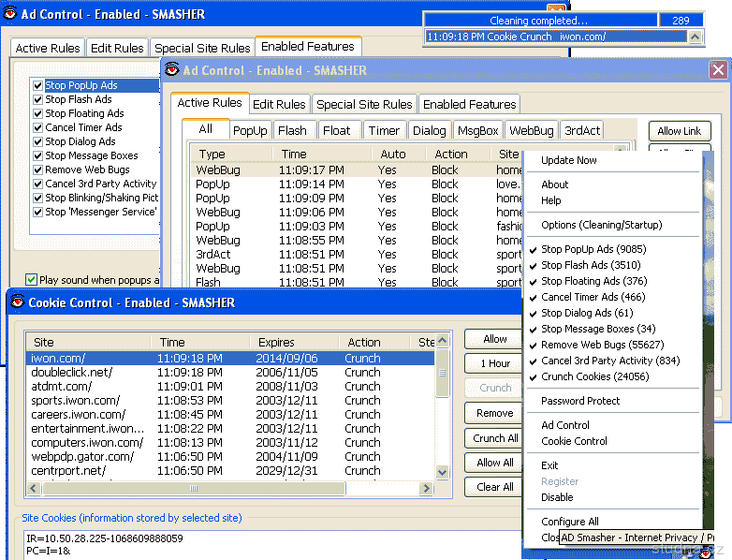Toggle the Play sound when popups checkbox

click(32, 279)
